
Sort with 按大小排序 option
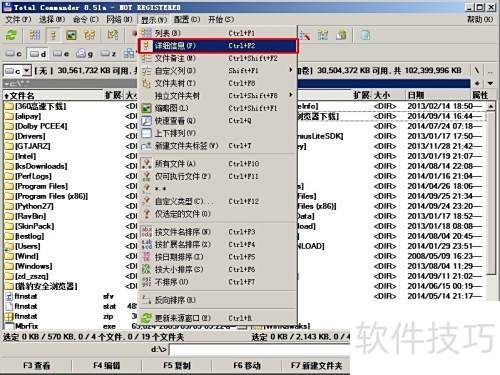(x=217, y=269)
